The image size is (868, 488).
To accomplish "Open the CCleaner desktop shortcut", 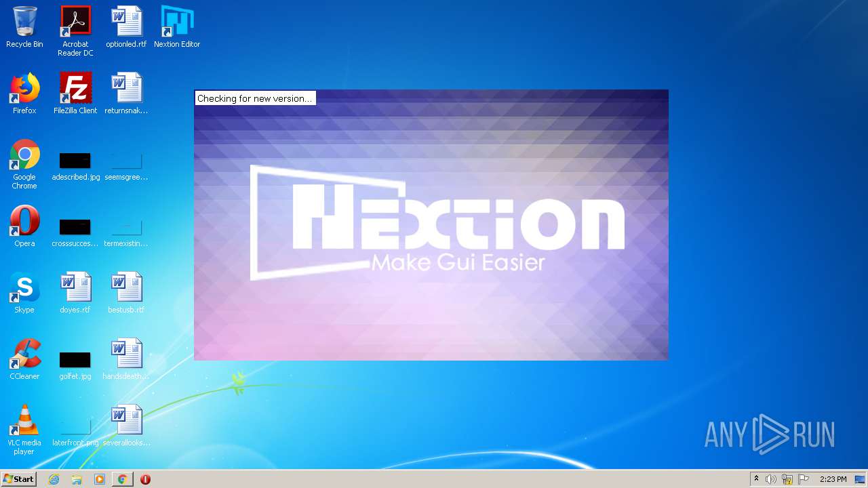I will [x=24, y=359].
